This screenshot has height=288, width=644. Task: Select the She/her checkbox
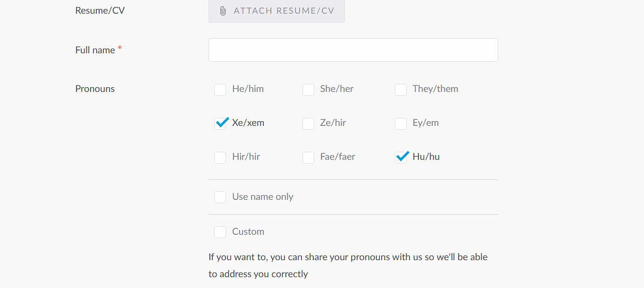308,90
